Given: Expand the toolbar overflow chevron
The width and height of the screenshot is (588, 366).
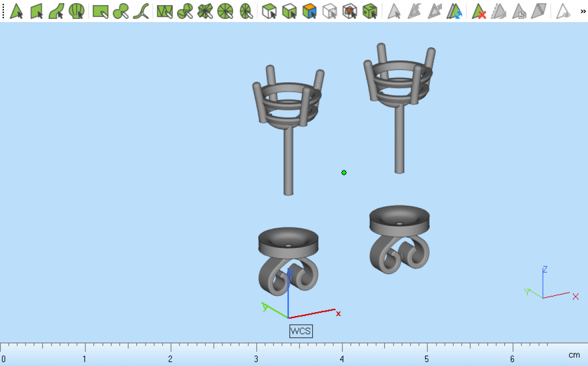Looking at the screenshot, I should tap(583, 11).
